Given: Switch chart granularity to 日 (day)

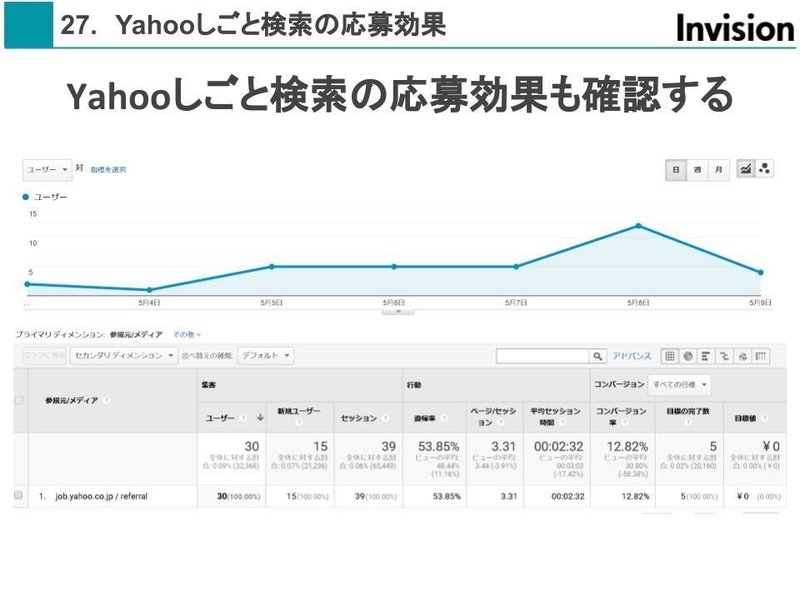Looking at the screenshot, I should pos(676,170).
